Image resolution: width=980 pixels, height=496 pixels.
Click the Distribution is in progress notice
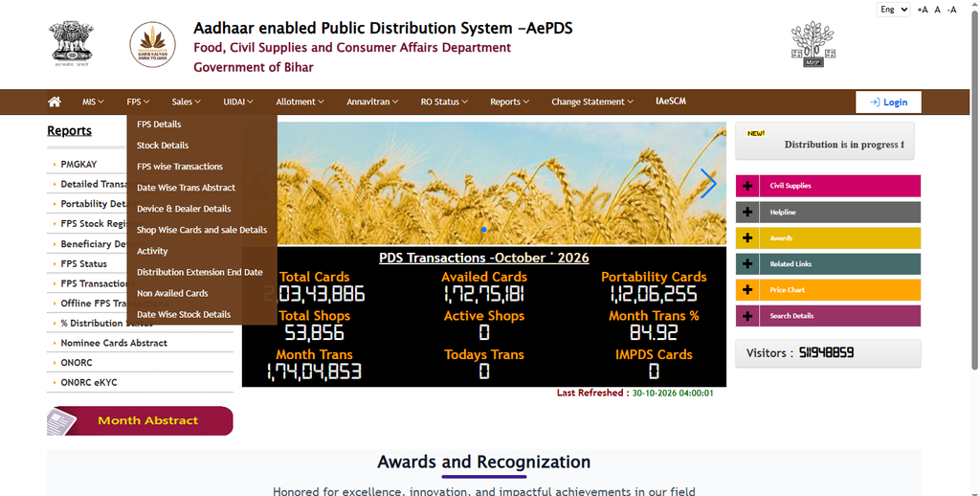pyautogui.click(x=844, y=145)
